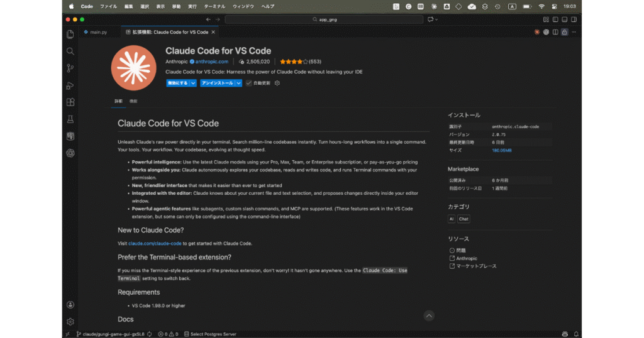Expand the dropdown arrow next to 無効にする
This screenshot has height=338, width=644.
coord(193,83)
